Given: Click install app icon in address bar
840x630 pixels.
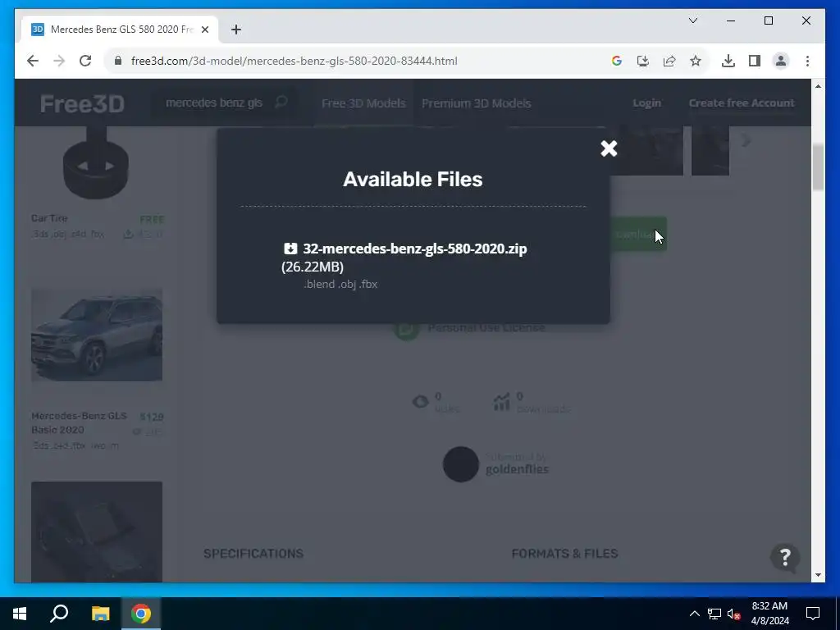Looking at the screenshot, I should tap(643, 61).
